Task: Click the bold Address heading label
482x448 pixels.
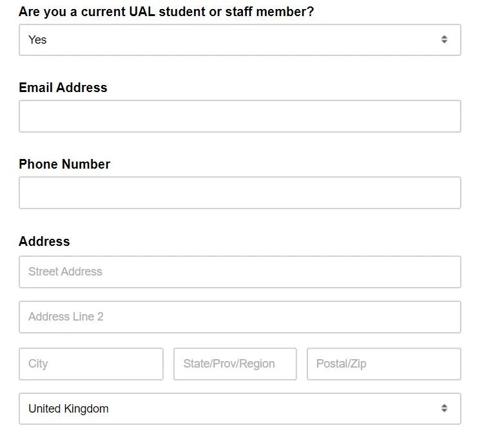Action: coord(44,241)
